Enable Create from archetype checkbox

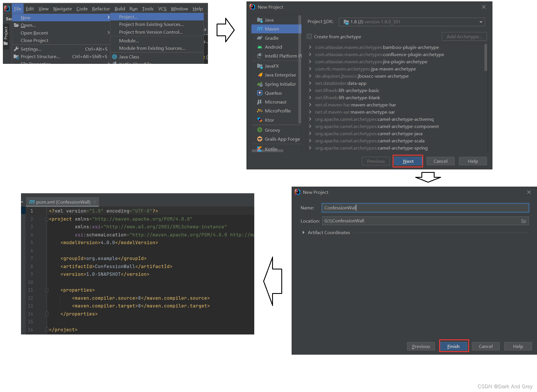[x=309, y=37]
